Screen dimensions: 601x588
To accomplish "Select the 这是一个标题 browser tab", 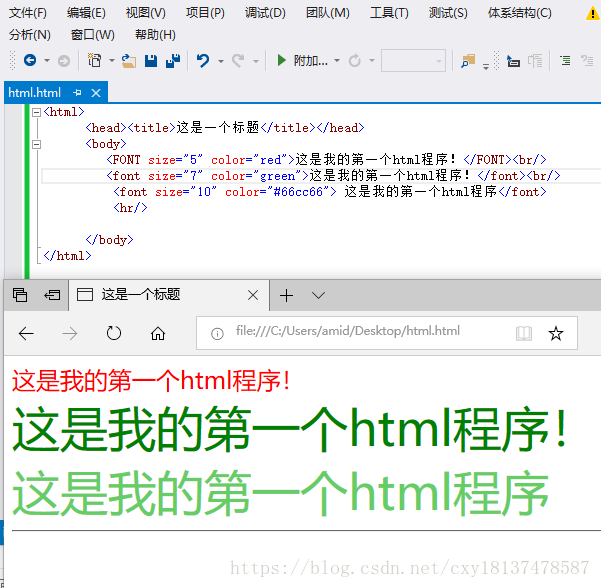I will tap(169, 295).
